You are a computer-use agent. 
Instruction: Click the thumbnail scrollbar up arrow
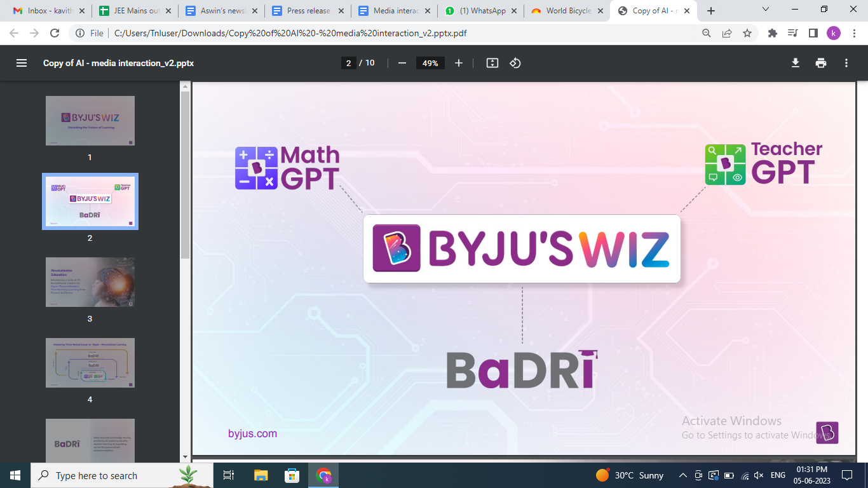(x=185, y=86)
